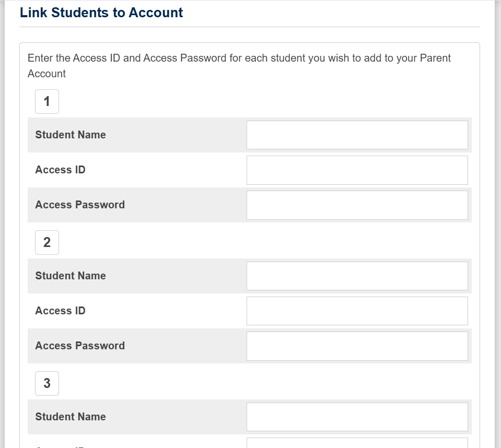Focus the partially visible student 3 Access ID field
This screenshot has width=501, height=448.
357,443
